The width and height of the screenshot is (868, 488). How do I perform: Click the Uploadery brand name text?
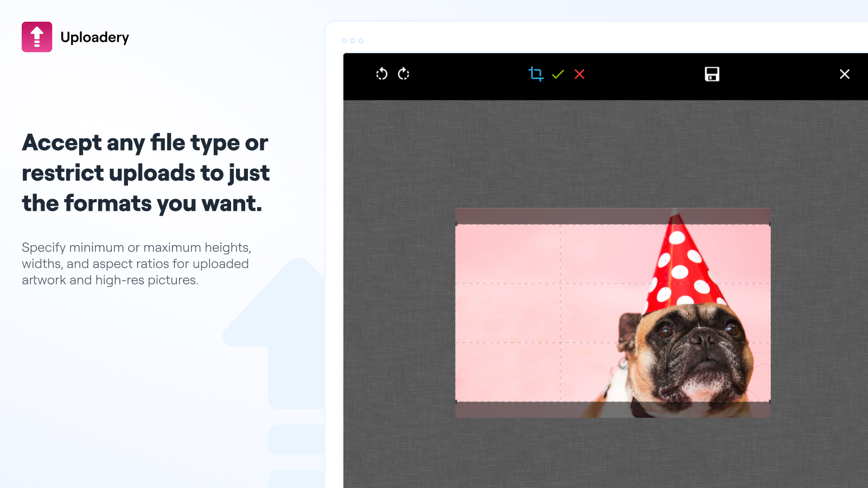(x=95, y=37)
